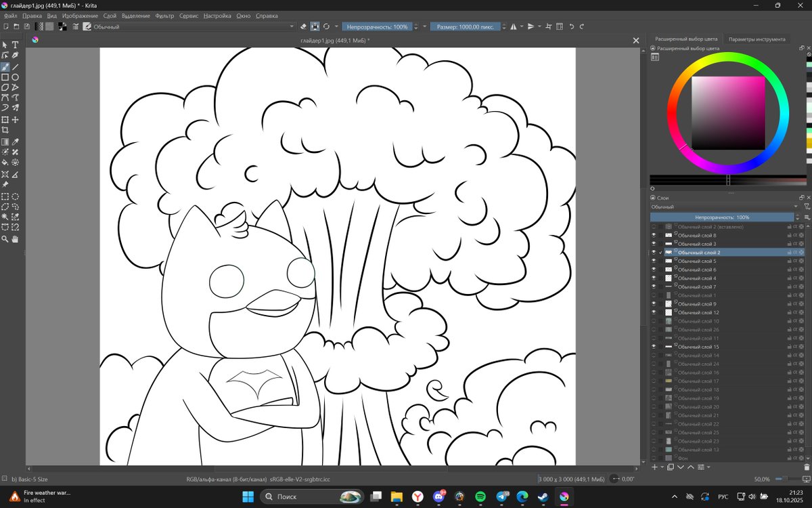Image resolution: width=812 pixels, height=508 pixels.
Task: Open the "Файл" menu
Action: tap(10, 16)
